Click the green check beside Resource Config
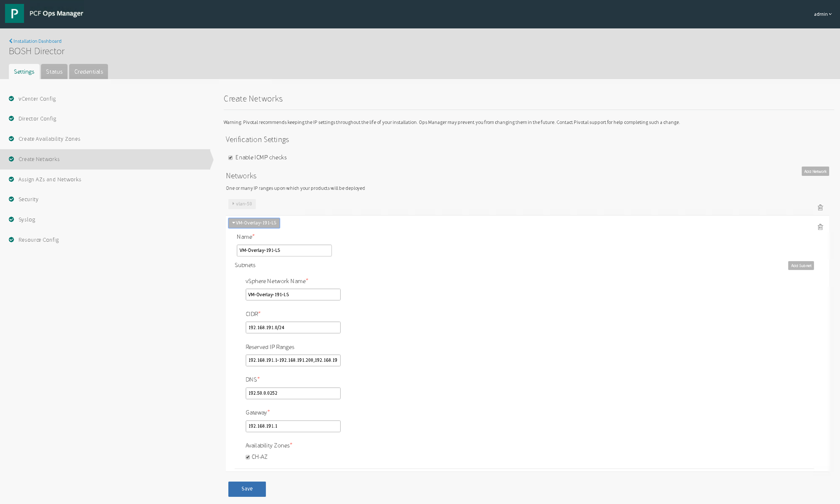The width and height of the screenshot is (840, 504). point(12,240)
